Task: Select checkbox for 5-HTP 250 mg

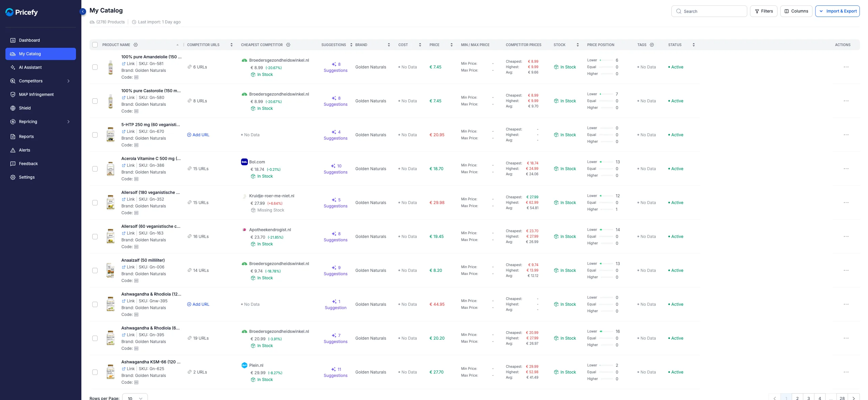Action: point(95,135)
